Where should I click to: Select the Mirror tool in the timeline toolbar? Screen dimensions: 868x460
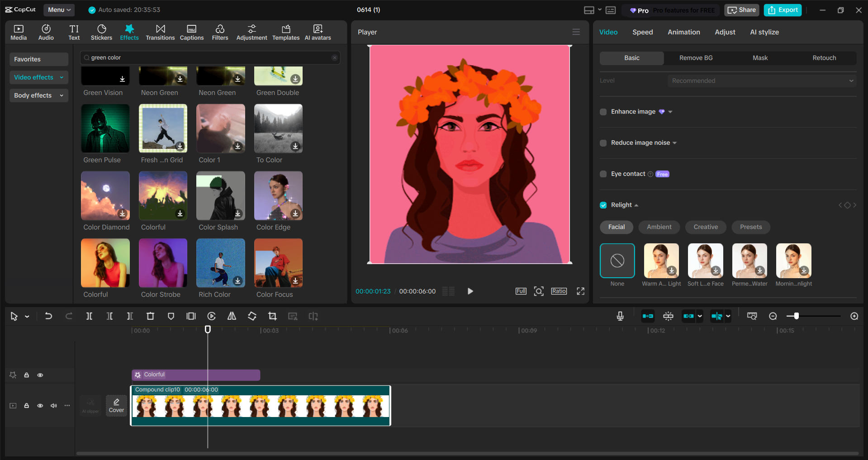click(232, 316)
